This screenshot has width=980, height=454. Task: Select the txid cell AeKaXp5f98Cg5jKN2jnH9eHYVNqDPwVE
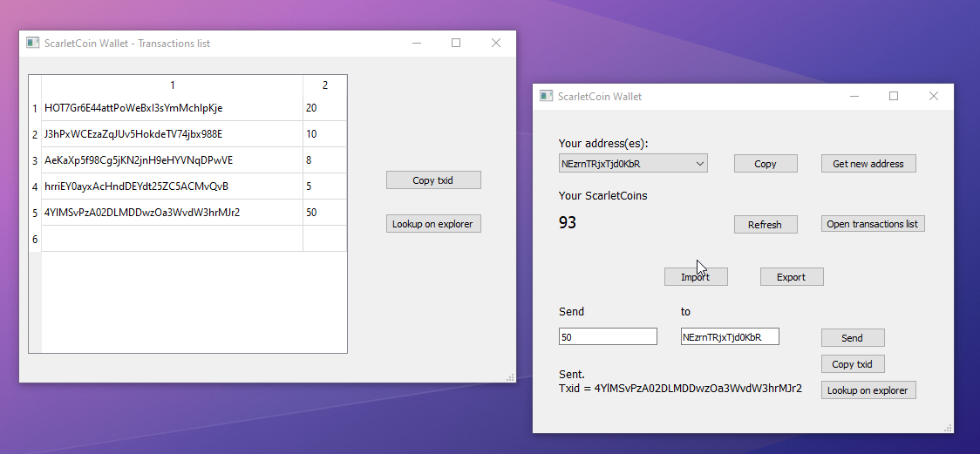172,160
